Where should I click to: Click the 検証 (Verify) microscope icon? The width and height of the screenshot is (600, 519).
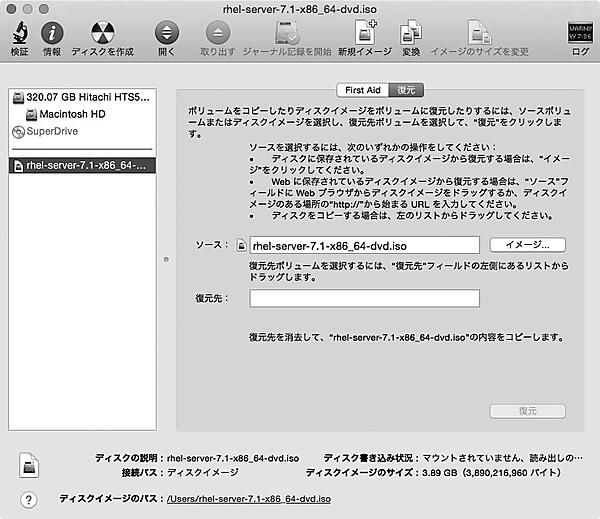(19, 34)
